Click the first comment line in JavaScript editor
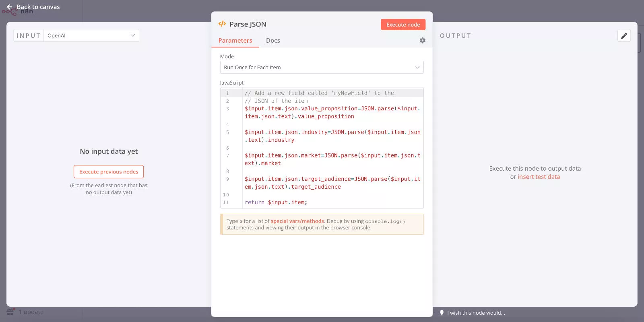The width and height of the screenshot is (644, 322). tap(319, 93)
